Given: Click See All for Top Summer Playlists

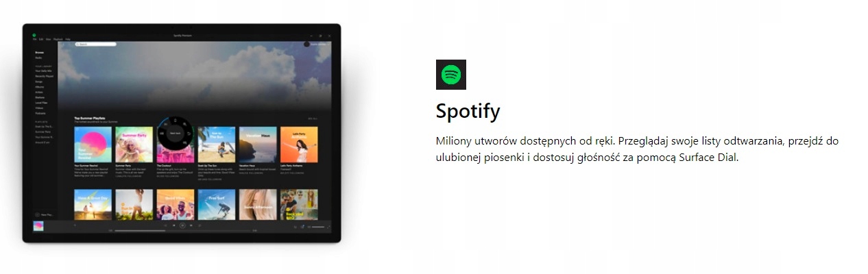Looking at the screenshot, I should pyautogui.click(x=313, y=119).
